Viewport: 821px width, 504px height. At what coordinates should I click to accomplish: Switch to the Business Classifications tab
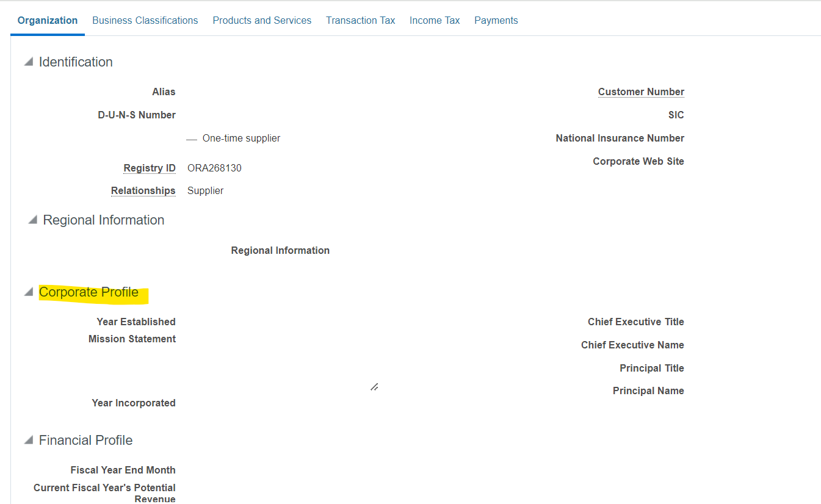145,20
